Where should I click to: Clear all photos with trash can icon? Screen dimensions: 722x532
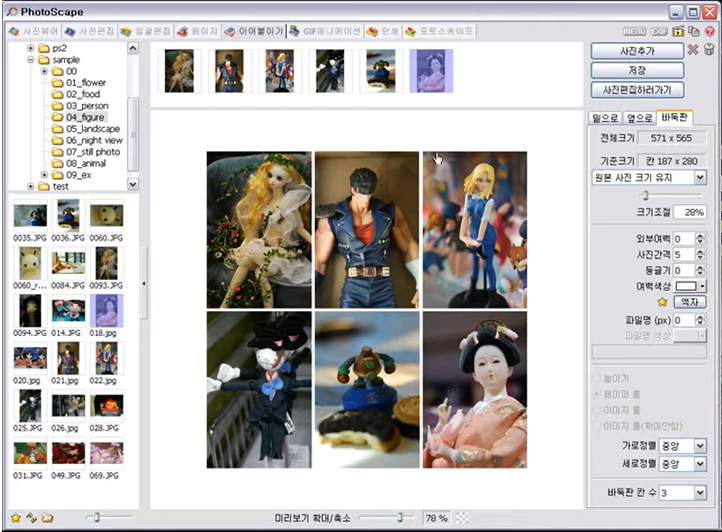[x=709, y=49]
